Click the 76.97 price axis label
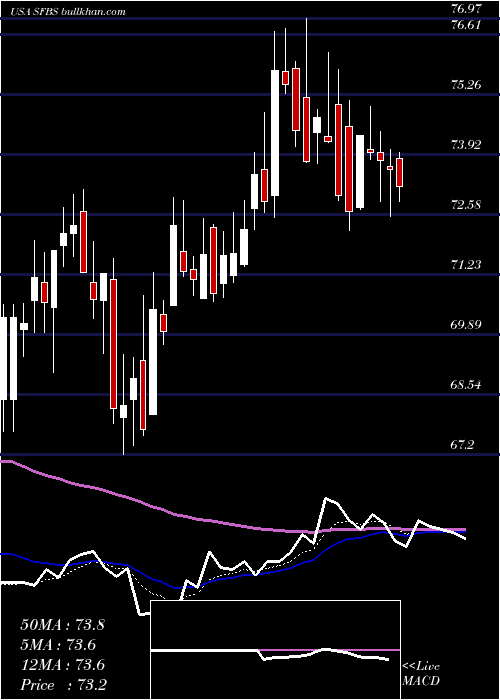Viewport: 500px width, 700px height. point(466,9)
